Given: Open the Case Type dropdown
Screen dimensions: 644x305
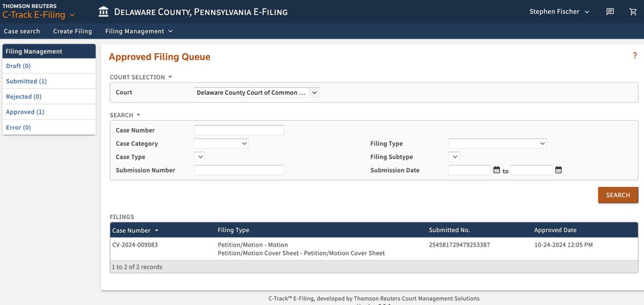Looking at the screenshot, I should [199, 157].
